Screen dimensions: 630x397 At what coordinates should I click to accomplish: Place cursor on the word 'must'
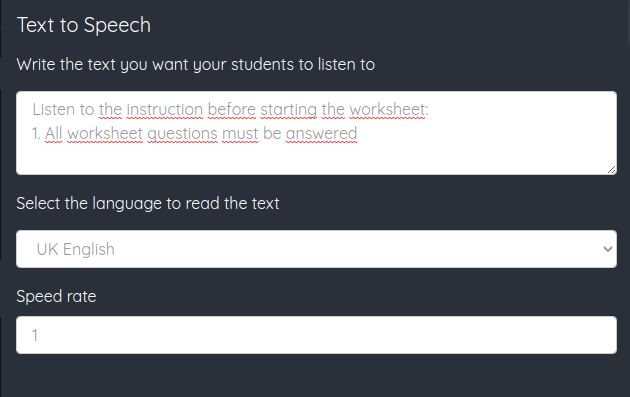tap(240, 133)
